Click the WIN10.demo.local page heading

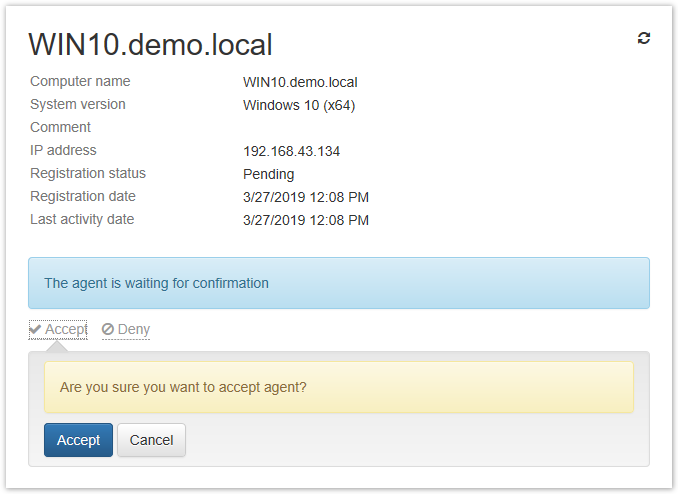(x=150, y=45)
